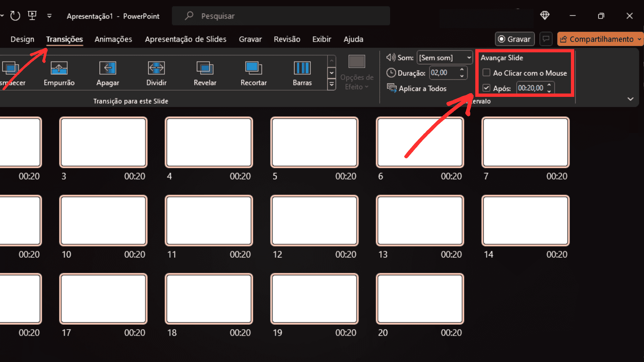The image size is (644, 362).
Task: Select slide 20 thumbnail
Action: (x=420, y=299)
